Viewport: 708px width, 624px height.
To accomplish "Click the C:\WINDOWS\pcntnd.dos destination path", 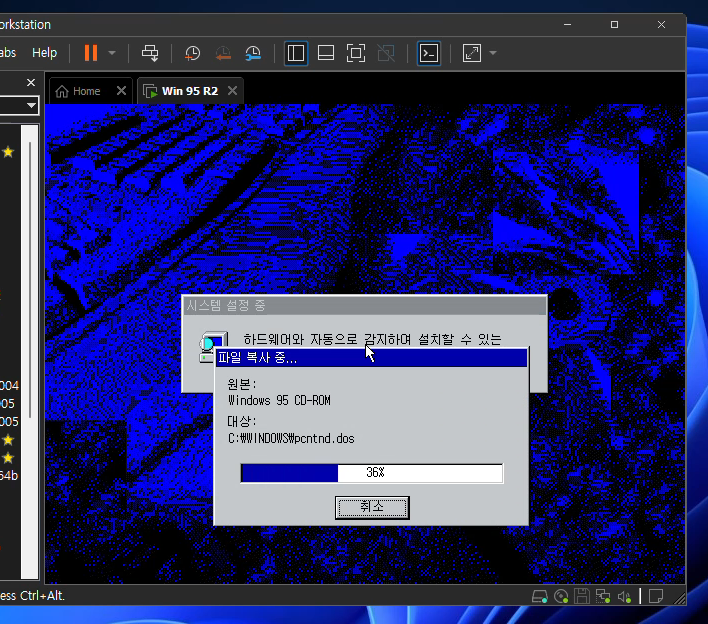I will pos(291,438).
